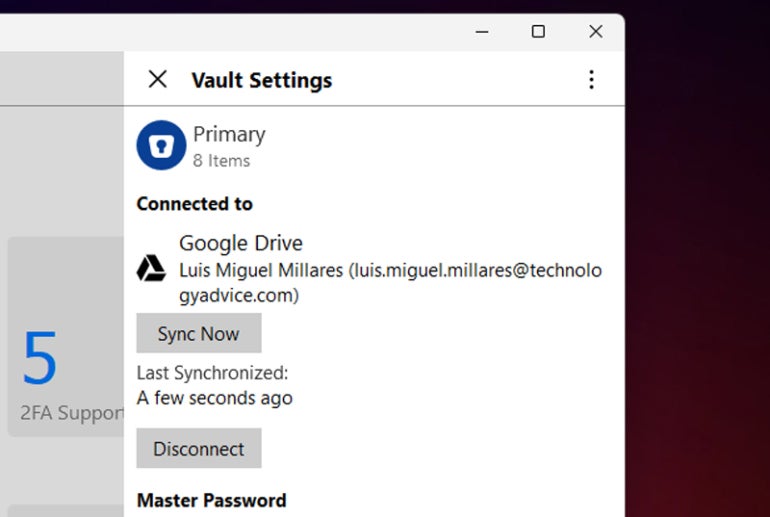Click the Connected to heading
The height and width of the screenshot is (517, 770).
point(194,204)
